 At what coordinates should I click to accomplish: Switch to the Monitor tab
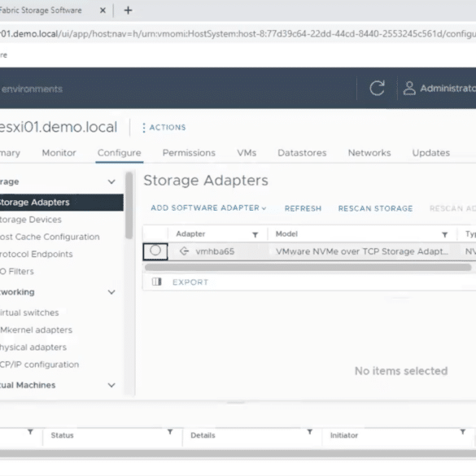(x=59, y=153)
